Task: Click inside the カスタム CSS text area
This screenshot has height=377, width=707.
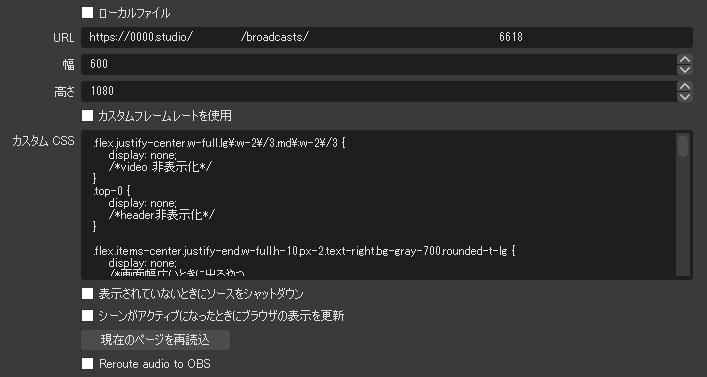Action: point(379,205)
